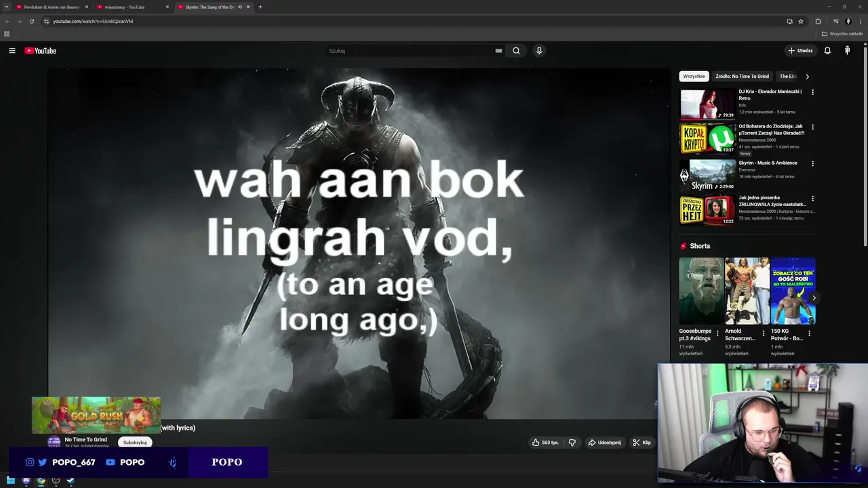
Task: Open the Zniszczona przez hejt thumbnail
Action: coord(708,210)
